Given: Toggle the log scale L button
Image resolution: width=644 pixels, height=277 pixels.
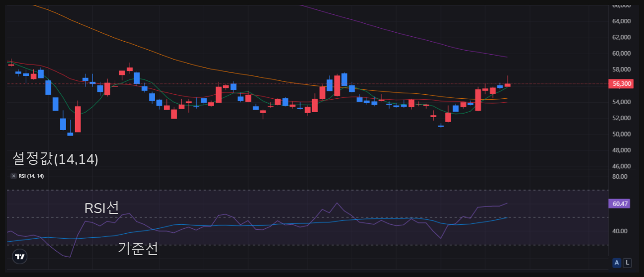Looking at the screenshot, I should (x=627, y=263).
